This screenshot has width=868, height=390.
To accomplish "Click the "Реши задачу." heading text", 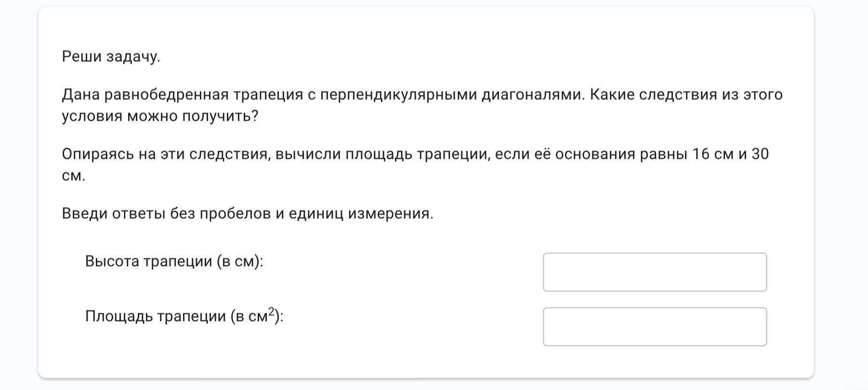I will click(111, 57).
